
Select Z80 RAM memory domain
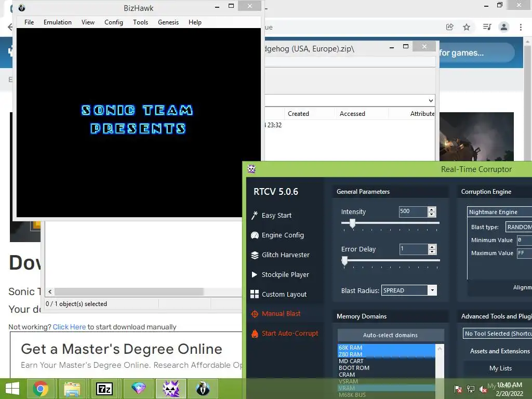pyautogui.click(x=386, y=354)
